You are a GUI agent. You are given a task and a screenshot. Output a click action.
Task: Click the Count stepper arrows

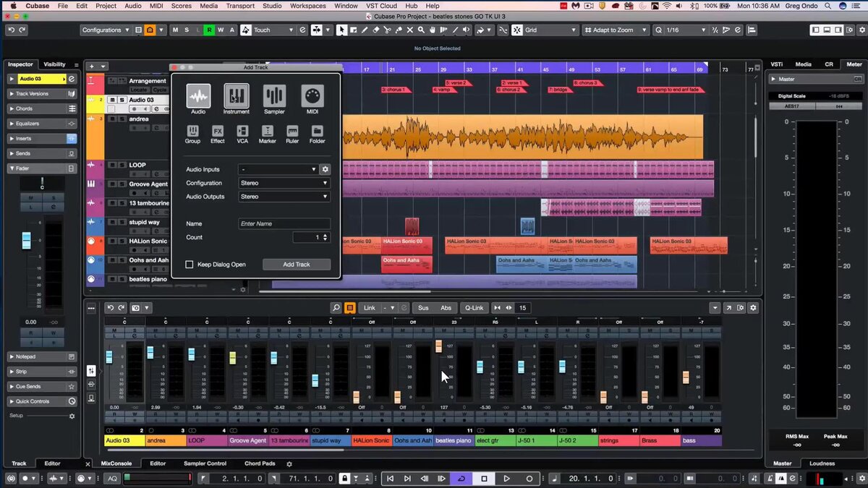point(325,237)
